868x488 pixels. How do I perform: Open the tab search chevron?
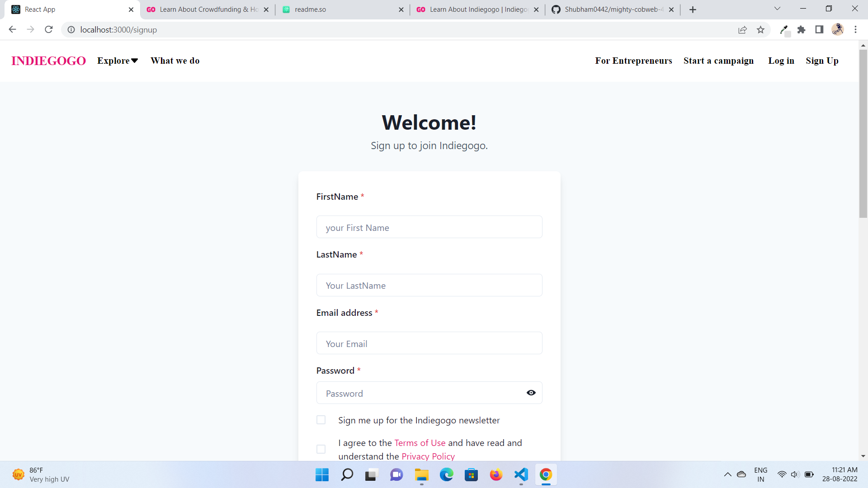click(777, 9)
